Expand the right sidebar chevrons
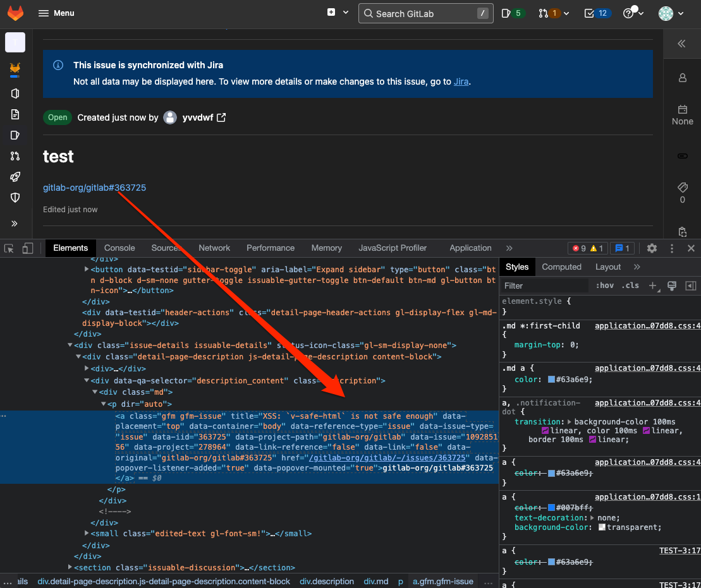The height and width of the screenshot is (588, 701). tap(681, 44)
